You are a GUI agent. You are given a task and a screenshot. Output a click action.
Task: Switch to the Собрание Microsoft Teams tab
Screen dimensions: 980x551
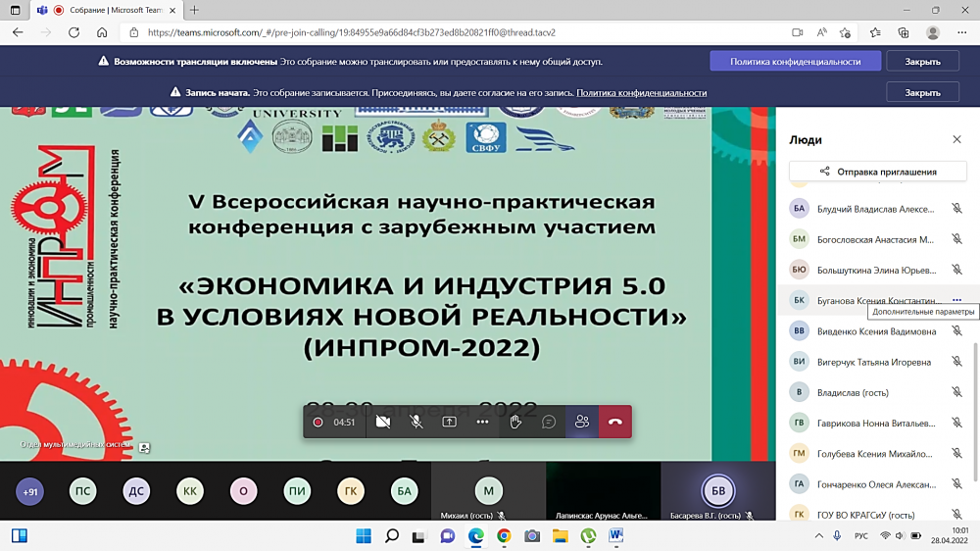(x=108, y=10)
